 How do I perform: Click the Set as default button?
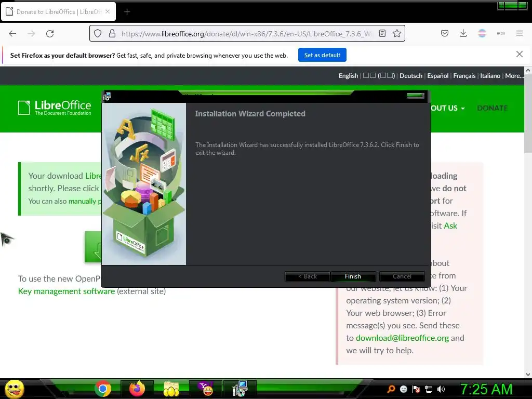point(322,55)
